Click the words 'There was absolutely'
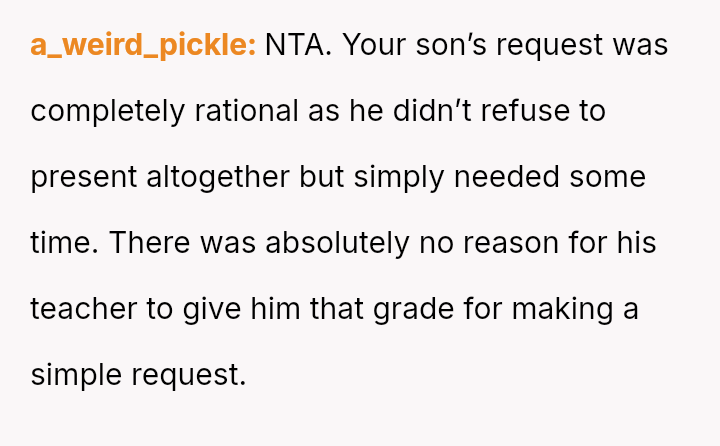This screenshot has height=446, width=720. [x=259, y=243]
